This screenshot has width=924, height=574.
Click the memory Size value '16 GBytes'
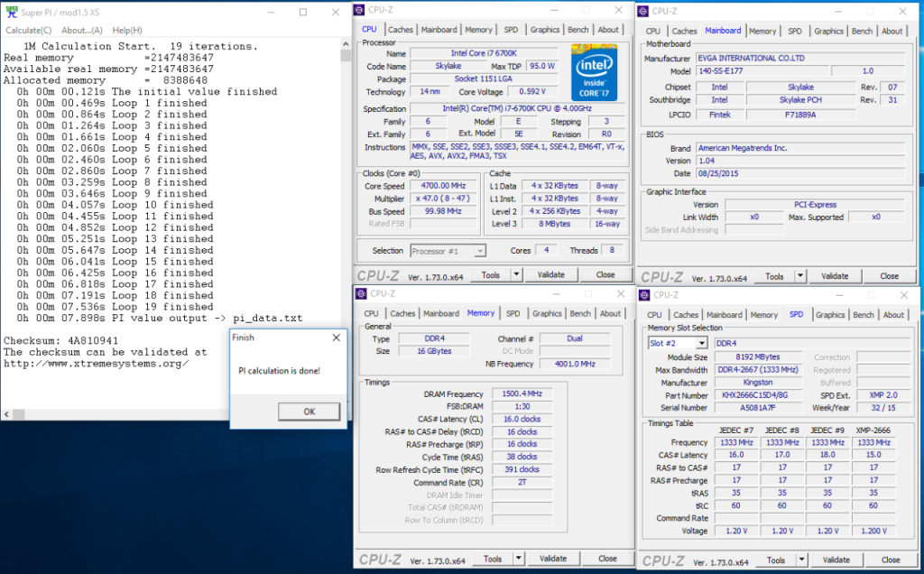pyautogui.click(x=434, y=351)
